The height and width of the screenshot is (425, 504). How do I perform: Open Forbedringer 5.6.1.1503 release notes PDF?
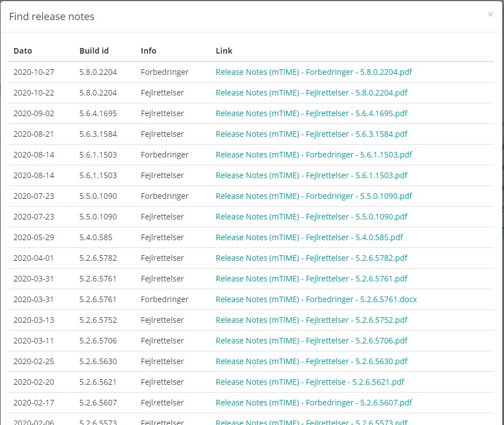pos(313,155)
